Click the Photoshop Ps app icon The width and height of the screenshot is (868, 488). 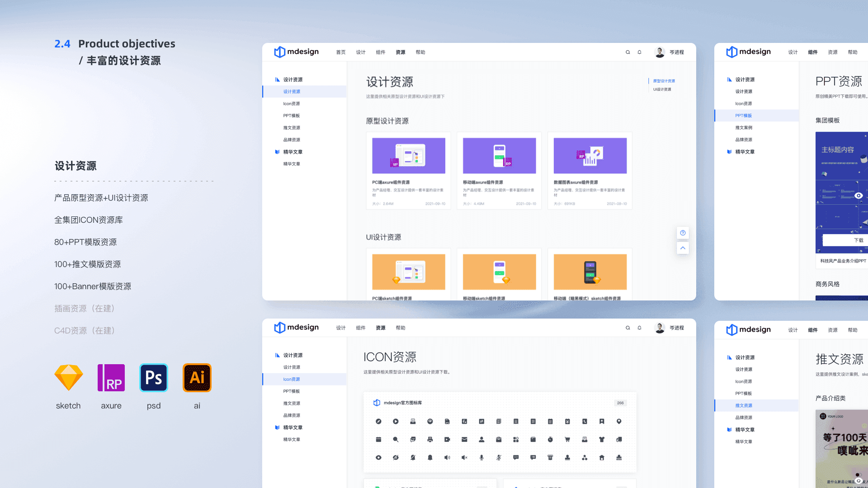pyautogui.click(x=154, y=378)
